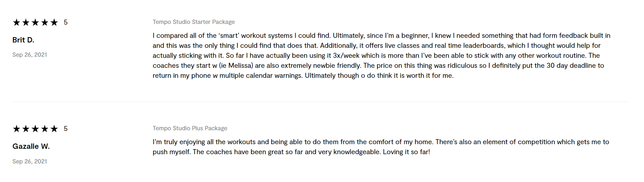Click fourth star in Gazalle W.'s rating
Screen dimensions: 644x182
[x=45, y=129]
